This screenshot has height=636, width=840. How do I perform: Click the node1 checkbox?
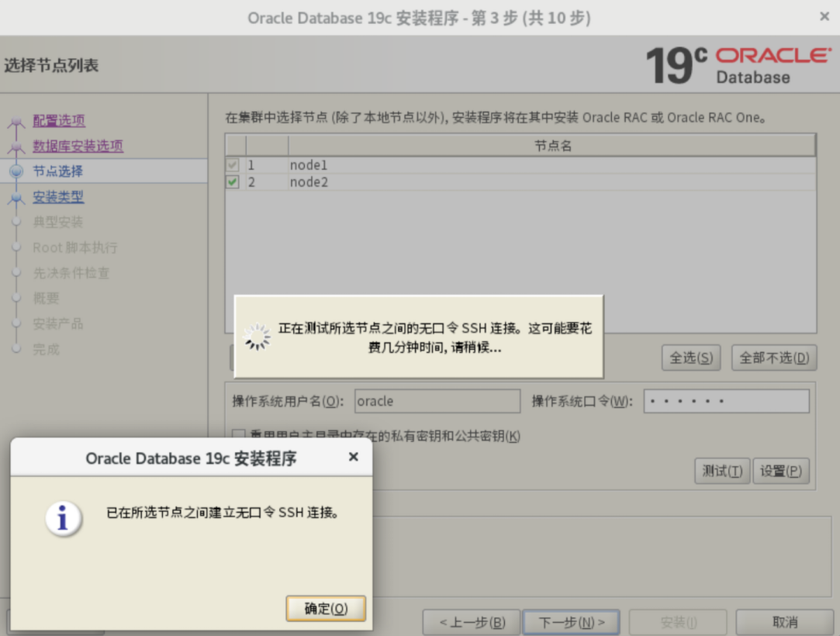[233, 165]
